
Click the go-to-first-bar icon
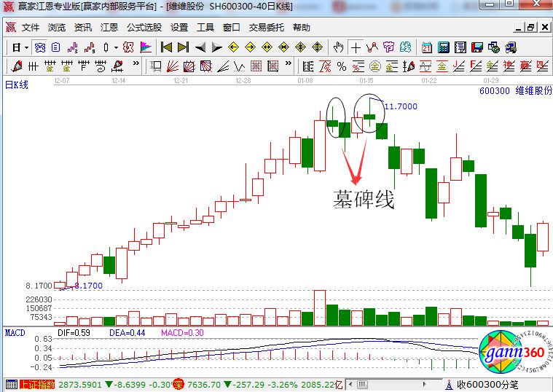tap(166, 47)
